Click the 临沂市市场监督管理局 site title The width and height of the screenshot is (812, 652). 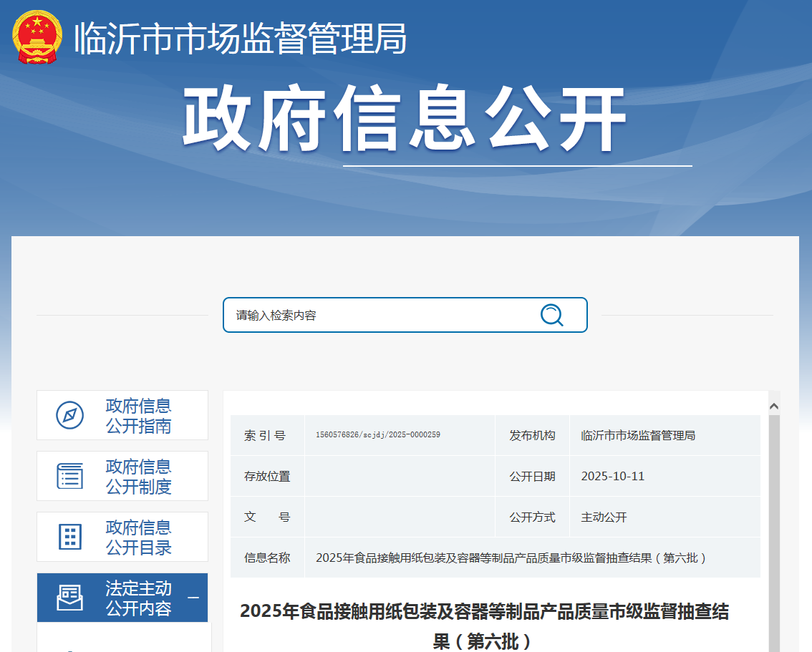[241, 38]
